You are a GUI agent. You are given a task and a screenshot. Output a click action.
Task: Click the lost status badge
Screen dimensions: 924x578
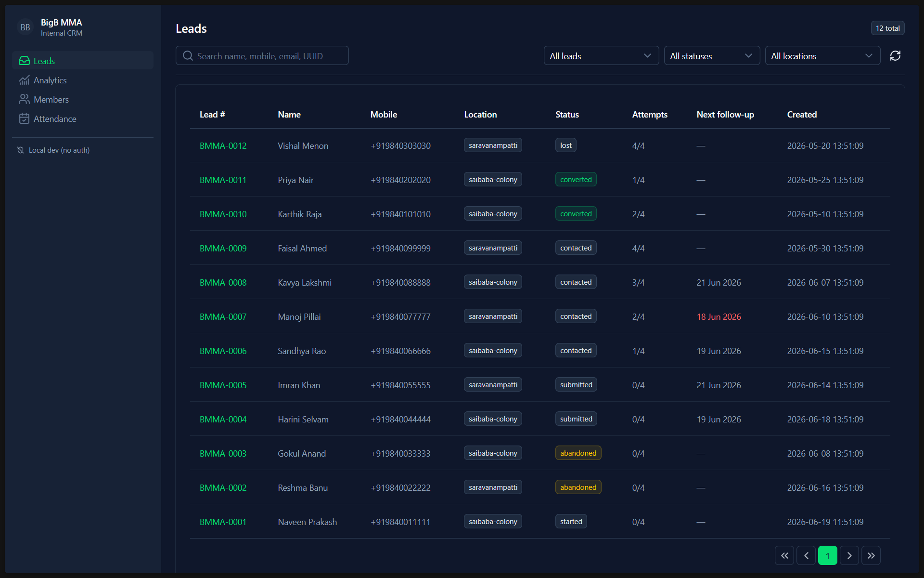pyautogui.click(x=566, y=145)
